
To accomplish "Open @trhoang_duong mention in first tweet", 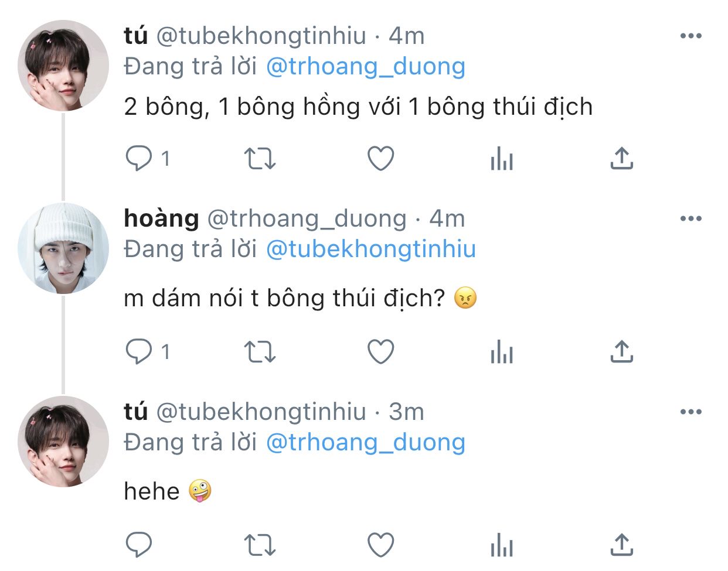I will pyautogui.click(x=365, y=67).
